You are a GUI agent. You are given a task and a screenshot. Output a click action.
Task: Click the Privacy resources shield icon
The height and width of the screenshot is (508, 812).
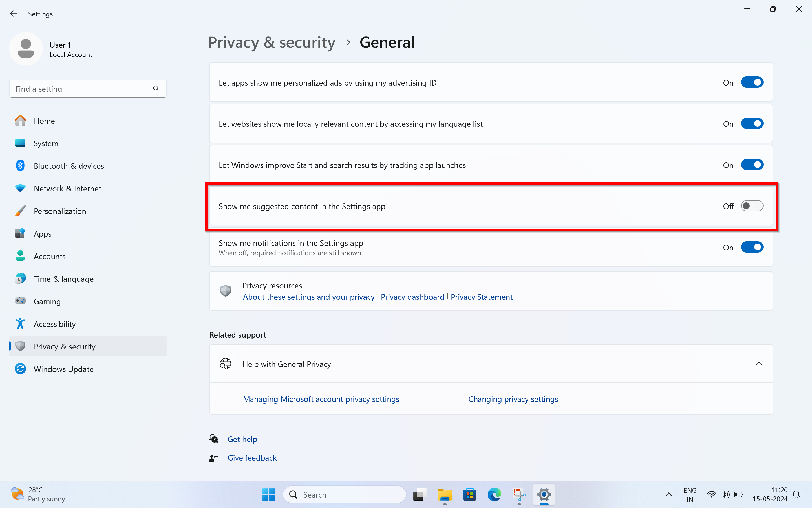(226, 291)
